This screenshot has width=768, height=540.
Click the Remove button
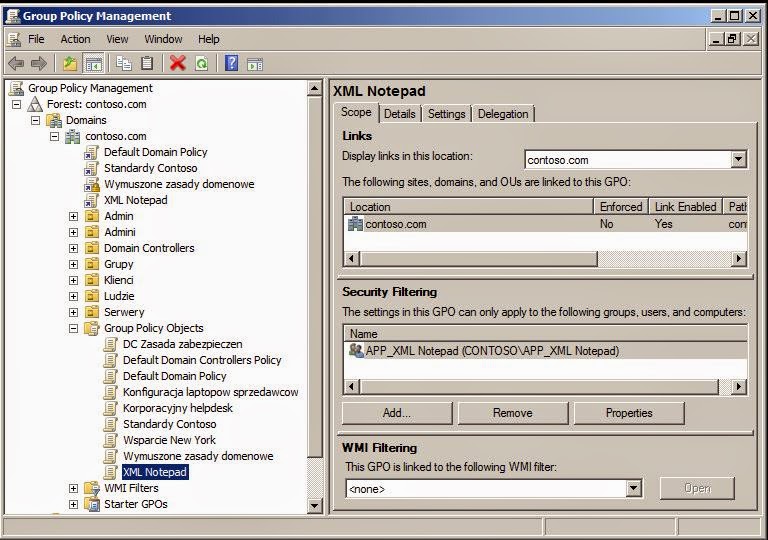pyautogui.click(x=513, y=413)
